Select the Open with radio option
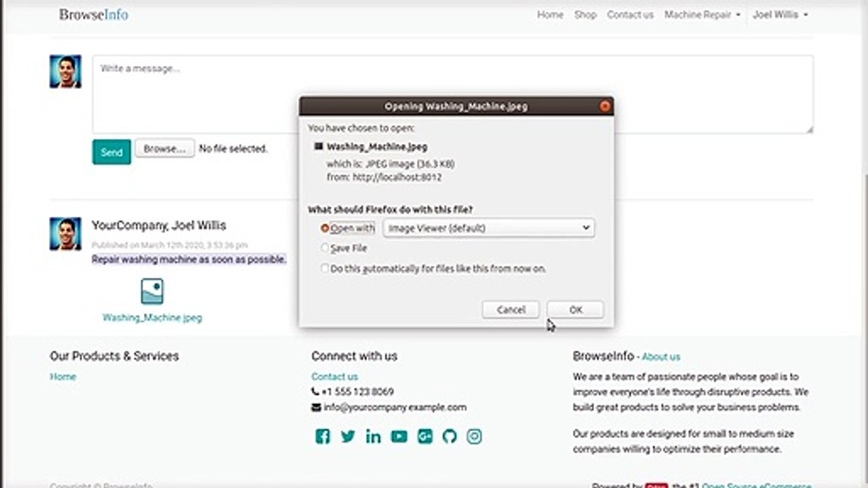The height and width of the screenshot is (488, 868). tap(325, 228)
